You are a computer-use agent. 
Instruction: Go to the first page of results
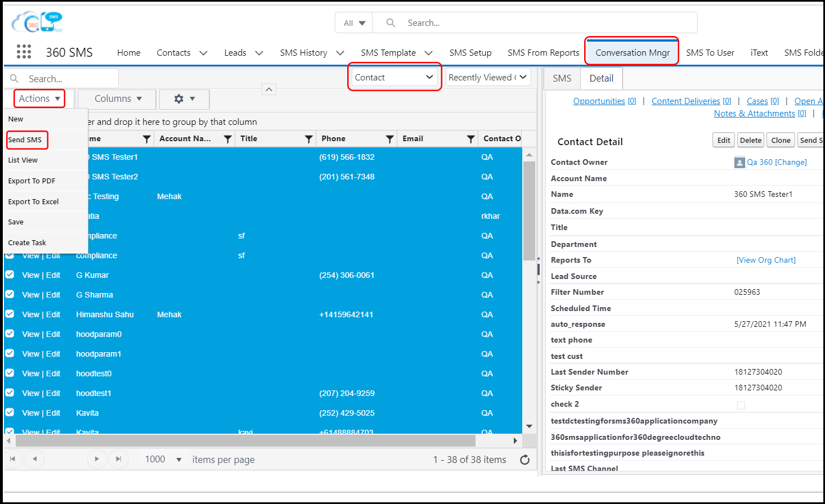(12, 459)
